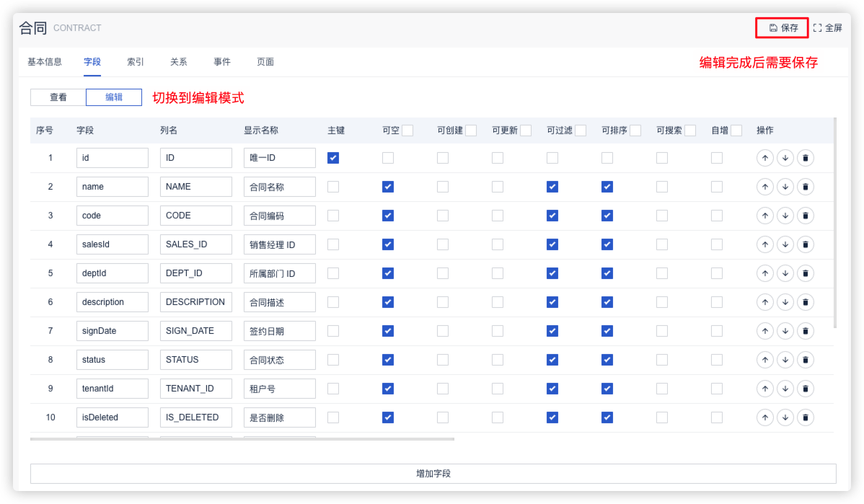
Task: Open the 基本信息 tab
Action: [x=45, y=62]
